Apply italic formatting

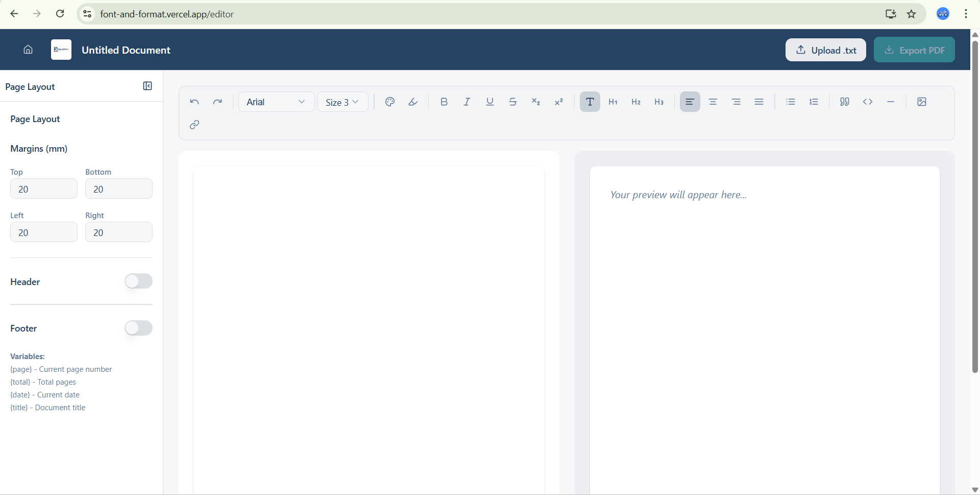467,102
